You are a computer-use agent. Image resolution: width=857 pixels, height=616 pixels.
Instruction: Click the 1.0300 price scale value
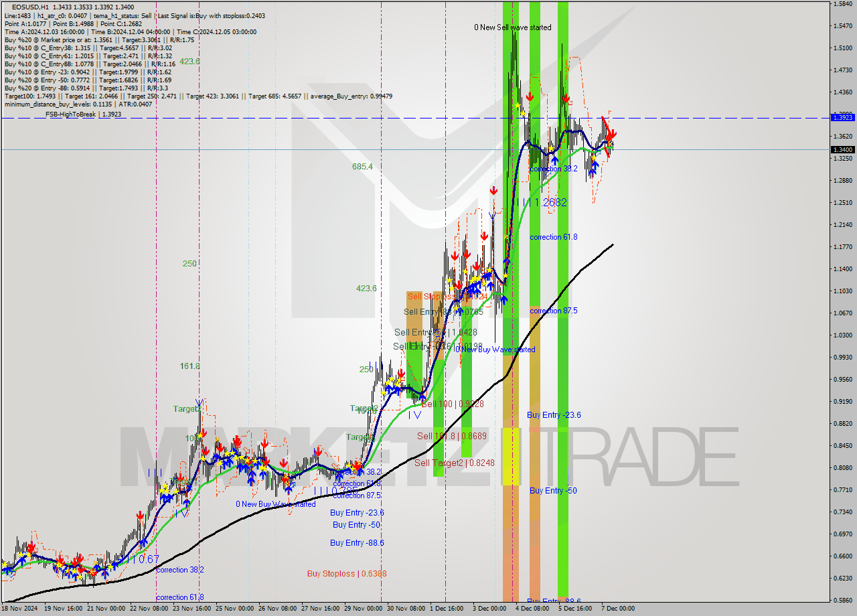[x=842, y=335]
